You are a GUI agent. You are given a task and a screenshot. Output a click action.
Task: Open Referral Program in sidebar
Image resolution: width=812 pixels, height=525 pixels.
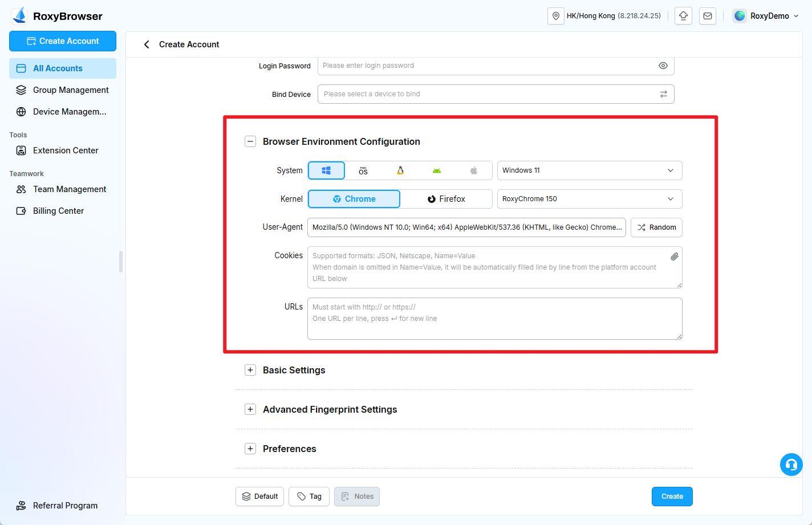click(63, 506)
